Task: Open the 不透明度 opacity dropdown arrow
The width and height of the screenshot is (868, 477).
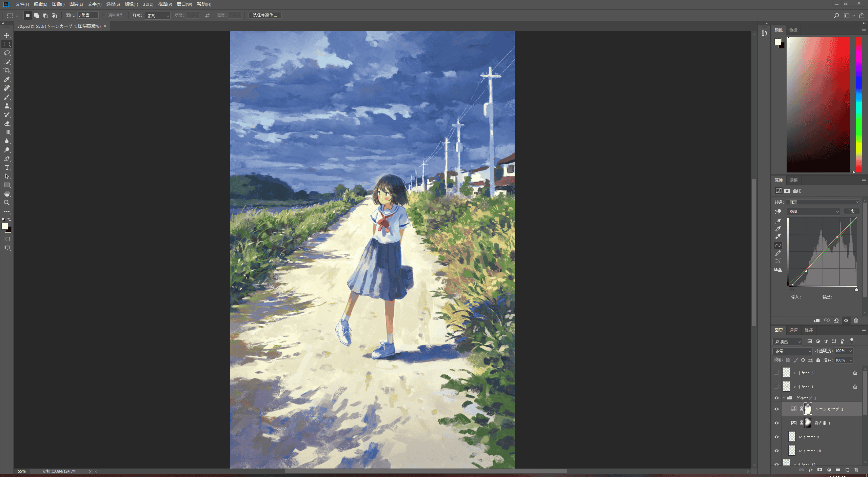Action: click(851, 351)
